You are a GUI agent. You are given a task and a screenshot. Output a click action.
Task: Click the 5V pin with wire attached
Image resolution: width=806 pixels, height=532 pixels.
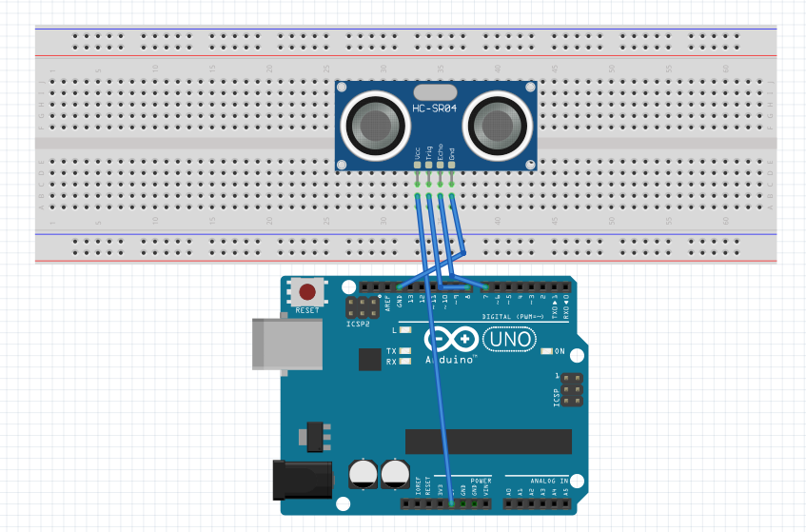[x=452, y=503]
